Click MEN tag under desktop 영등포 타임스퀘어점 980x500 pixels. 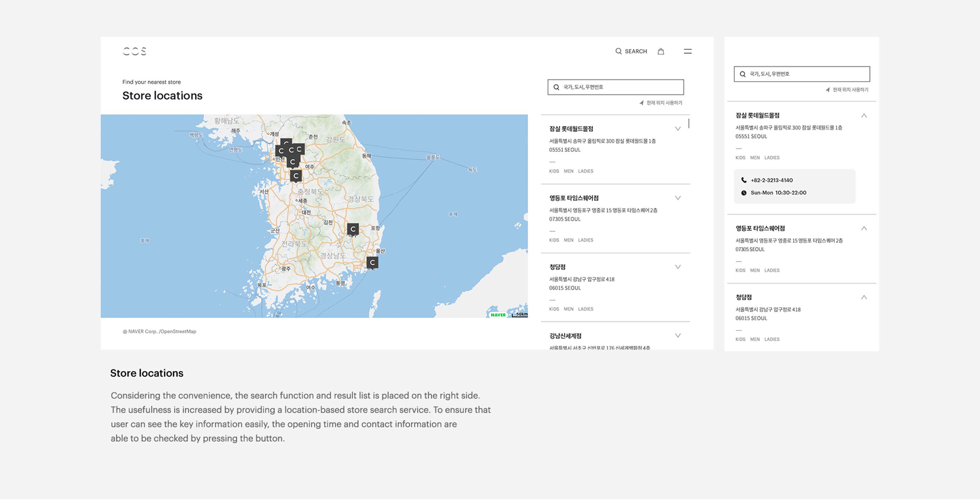(x=568, y=240)
